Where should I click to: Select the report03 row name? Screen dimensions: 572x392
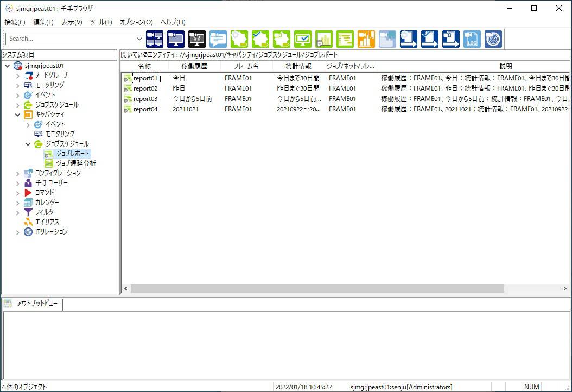tap(145, 99)
